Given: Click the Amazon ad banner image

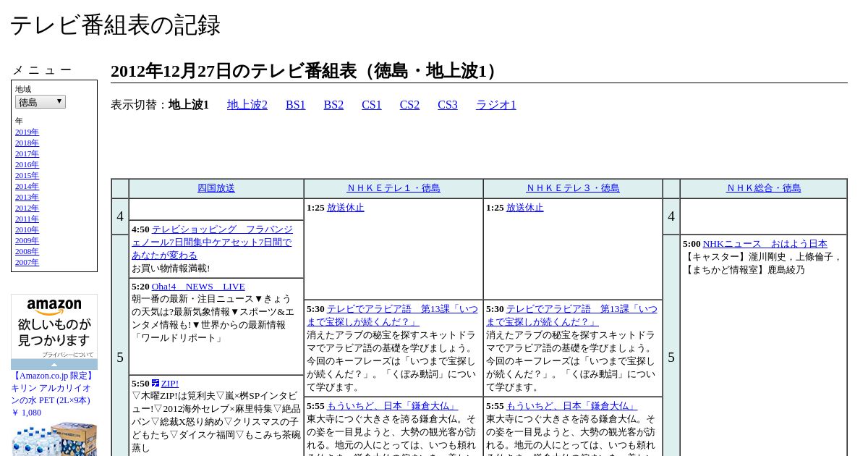Looking at the screenshot, I should [54, 323].
